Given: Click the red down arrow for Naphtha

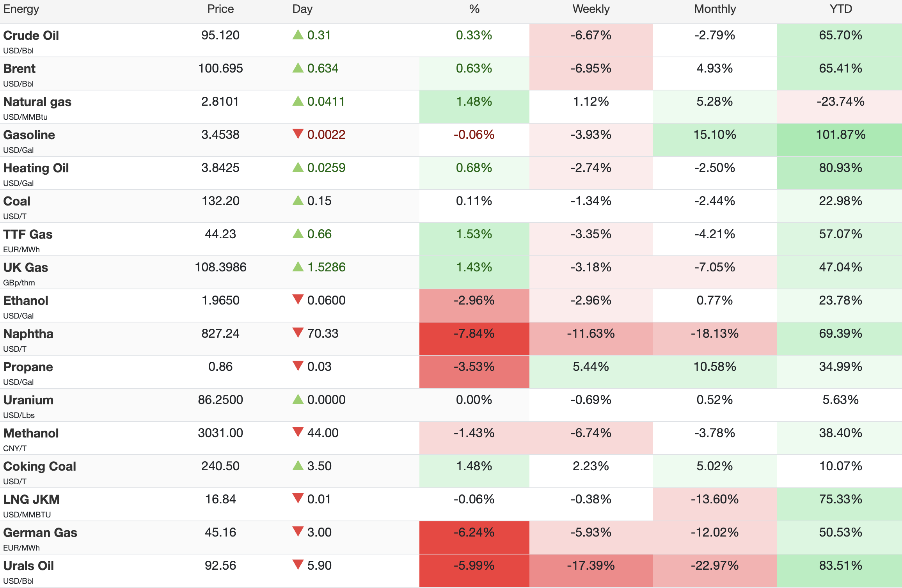Looking at the screenshot, I should (298, 333).
